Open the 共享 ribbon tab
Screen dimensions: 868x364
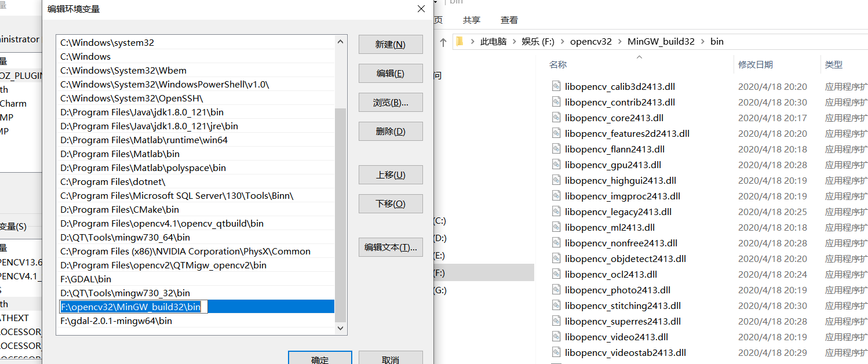(x=472, y=20)
